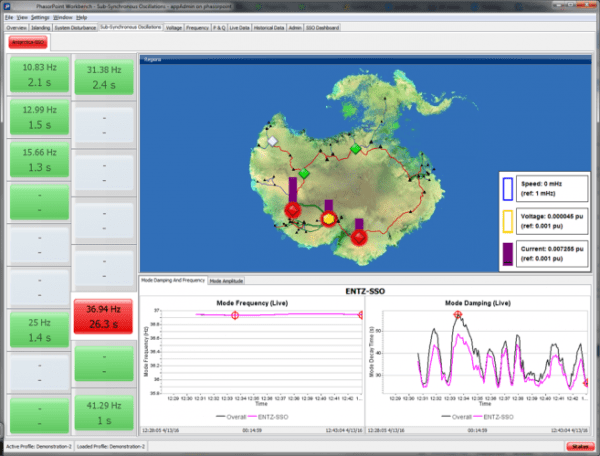Viewport: 600px width, 456px height.
Task: Switch to the P & Q tab
Action: click(x=219, y=28)
